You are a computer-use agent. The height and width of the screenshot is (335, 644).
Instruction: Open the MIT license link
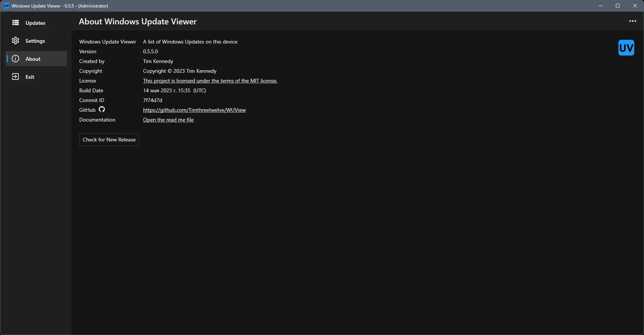(210, 81)
